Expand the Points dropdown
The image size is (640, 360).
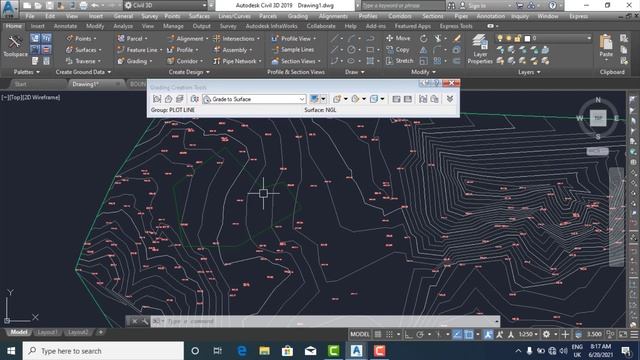click(95, 38)
